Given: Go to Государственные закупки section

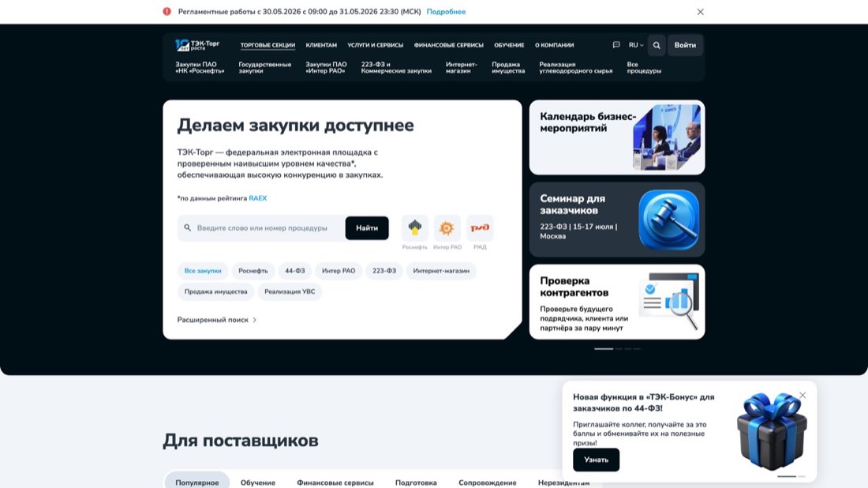Looking at the screenshot, I should [x=264, y=68].
